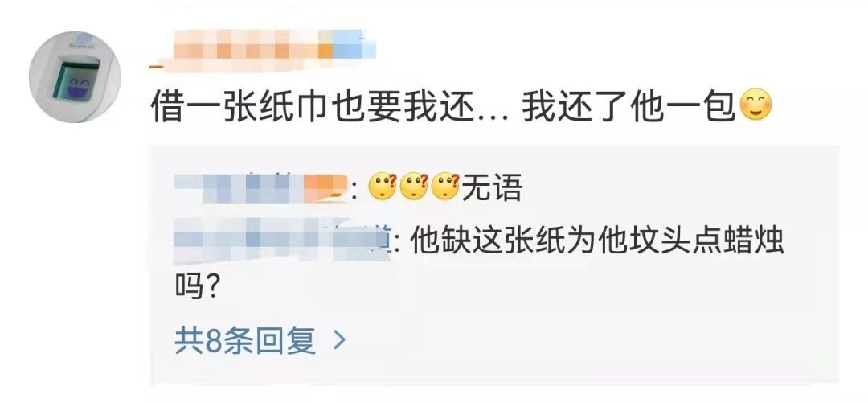
Task: Click the first thinking-face emoji before 无语
Action: pyautogui.click(x=383, y=187)
